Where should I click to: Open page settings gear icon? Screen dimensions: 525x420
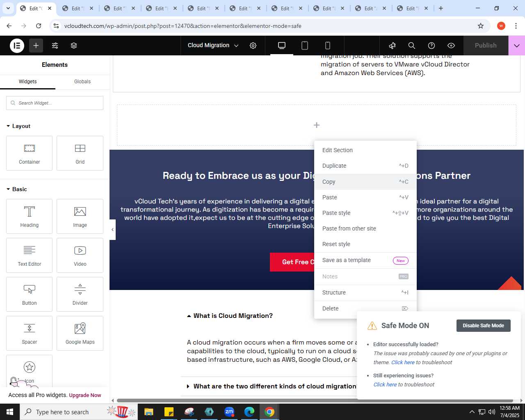click(253, 46)
